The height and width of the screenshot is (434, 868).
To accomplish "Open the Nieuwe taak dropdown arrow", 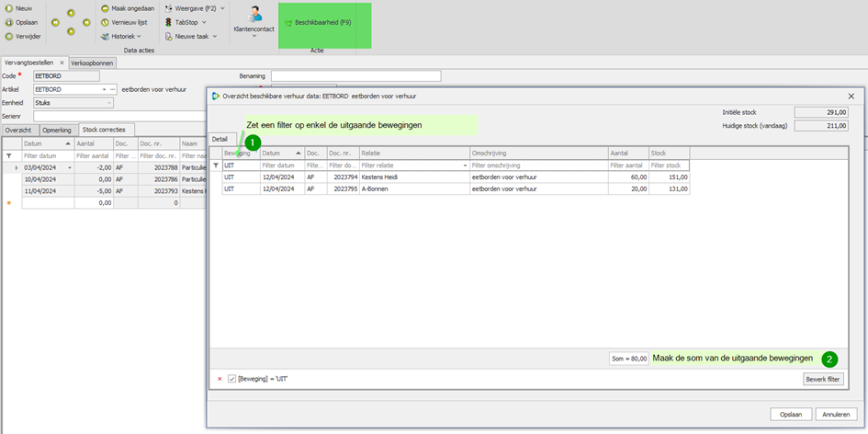I will coord(214,36).
